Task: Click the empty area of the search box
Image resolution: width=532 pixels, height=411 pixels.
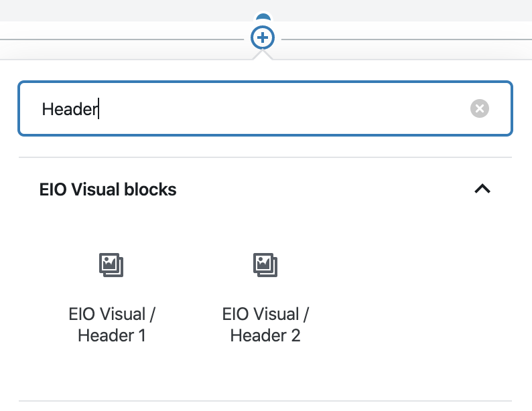Action: [281, 108]
